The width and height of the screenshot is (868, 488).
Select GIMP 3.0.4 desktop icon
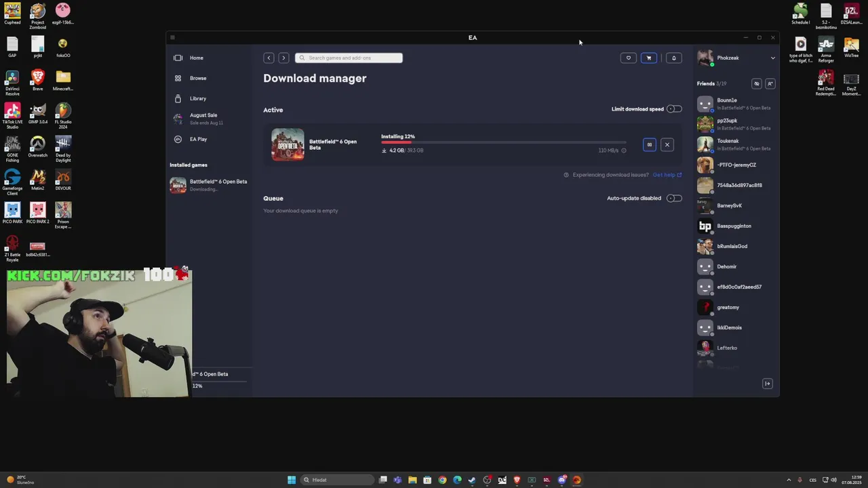click(37, 113)
